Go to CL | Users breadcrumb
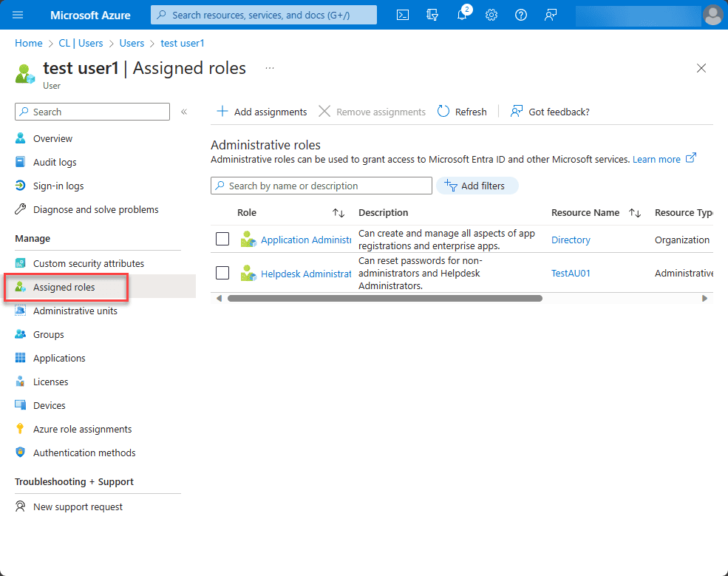The image size is (728, 576). 81,43
